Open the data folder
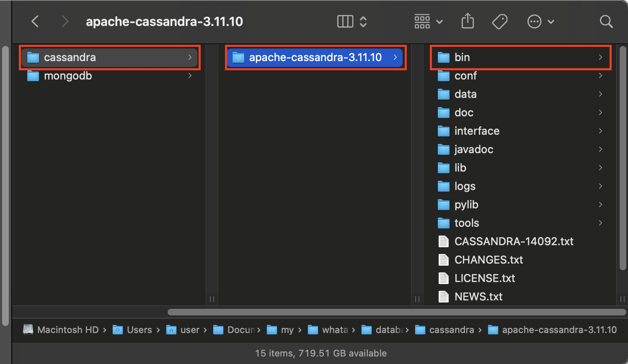Screen dimensions: 628x364 [x=520, y=94]
